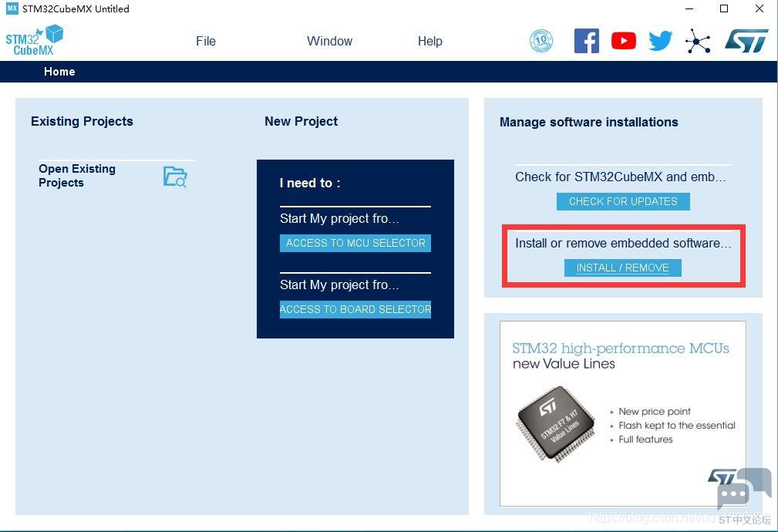Click the 'I need to :' heading

(x=310, y=183)
